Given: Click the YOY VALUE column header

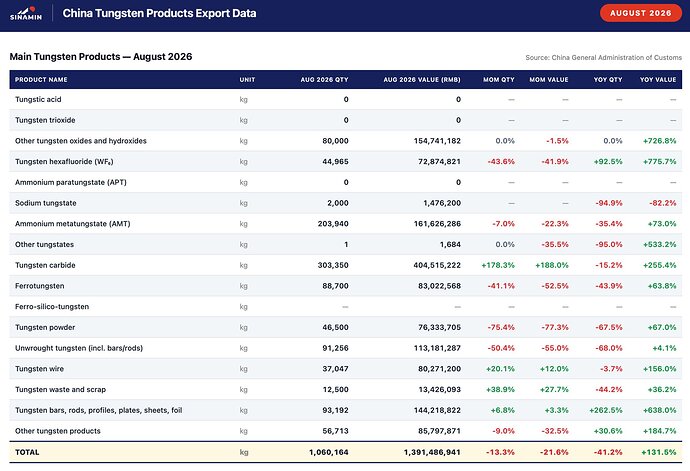Looking at the screenshot, I should coord(658,80).
